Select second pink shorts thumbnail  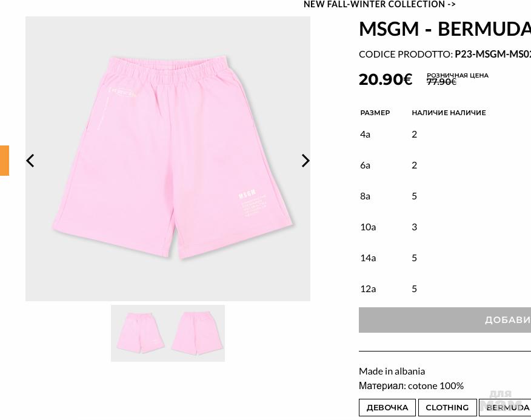pos(196,333)
